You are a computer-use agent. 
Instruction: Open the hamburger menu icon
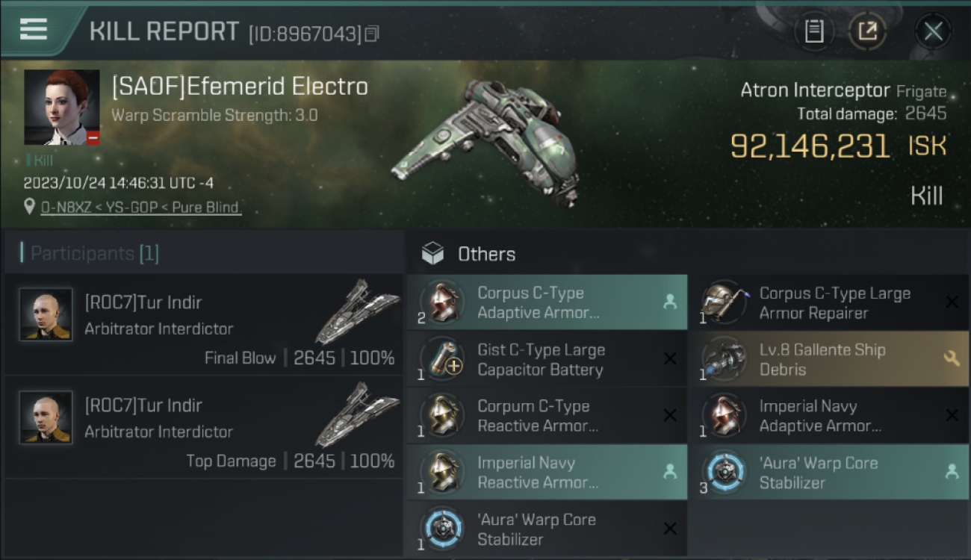(x=34, y=28)
